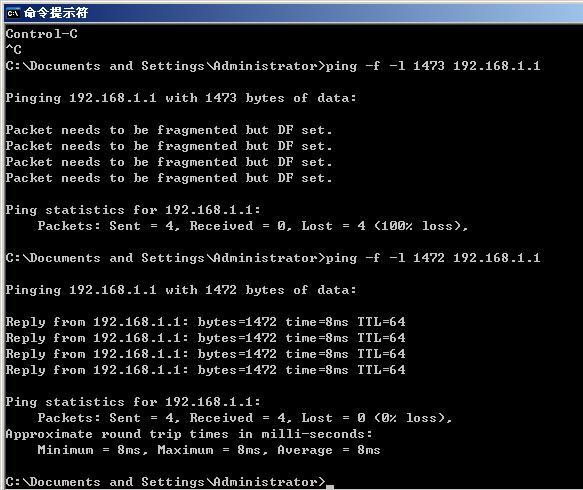
Task: Click the last Packet needs to be fragmented line
Action: coord(169,178)
